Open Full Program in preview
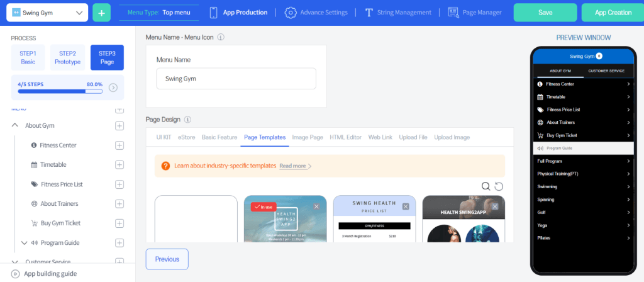This screenshot has width=644, height=282. 584,161
